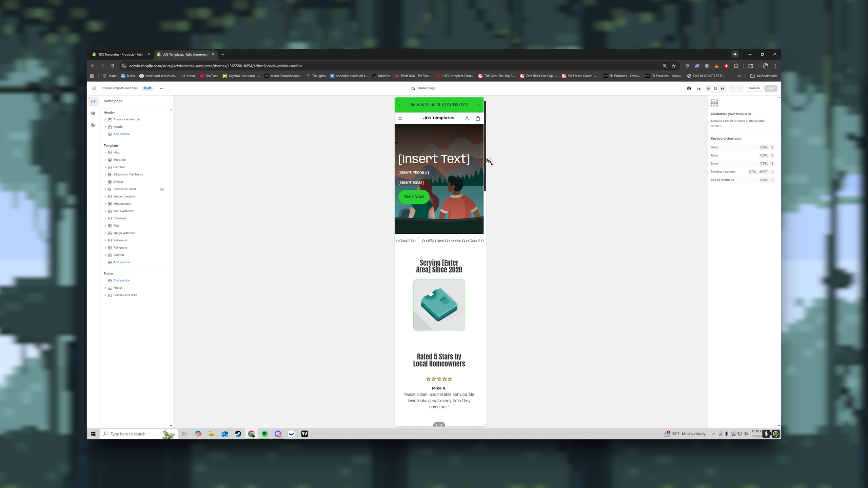Open theme actions three-dot menu

tap(162, 88)
